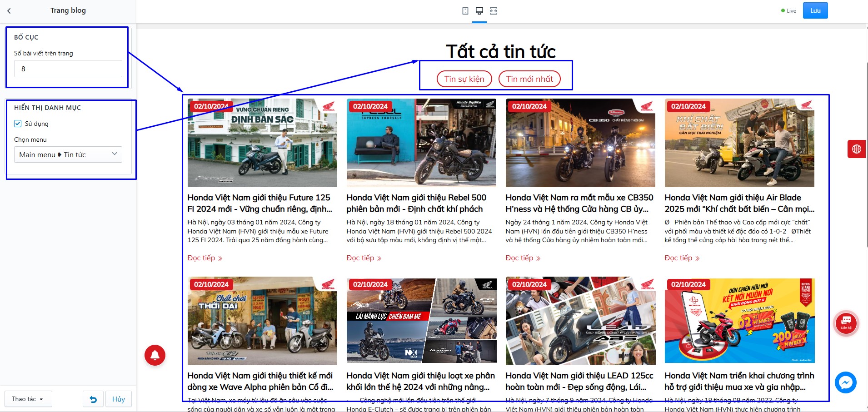The image size is (868, 412).
Task: Open Rebel 500 article thumbnail
Action: (x=421, y=143)
